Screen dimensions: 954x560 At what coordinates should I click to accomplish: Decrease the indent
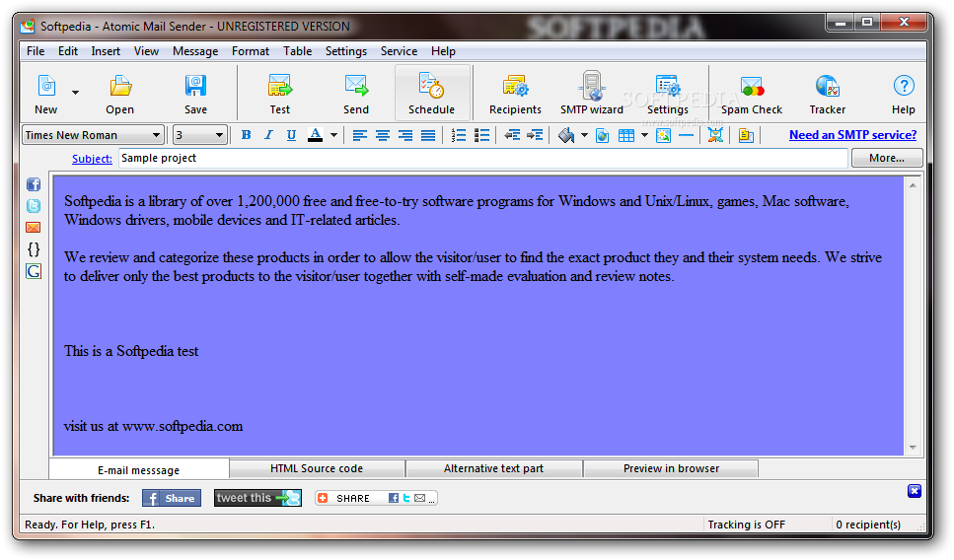tap(512, 135)
